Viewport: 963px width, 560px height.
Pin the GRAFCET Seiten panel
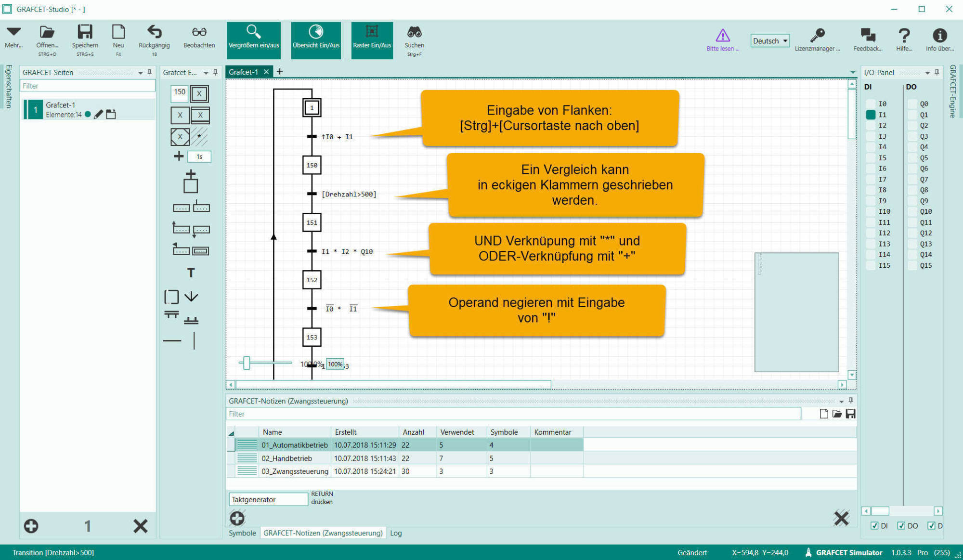150,72
